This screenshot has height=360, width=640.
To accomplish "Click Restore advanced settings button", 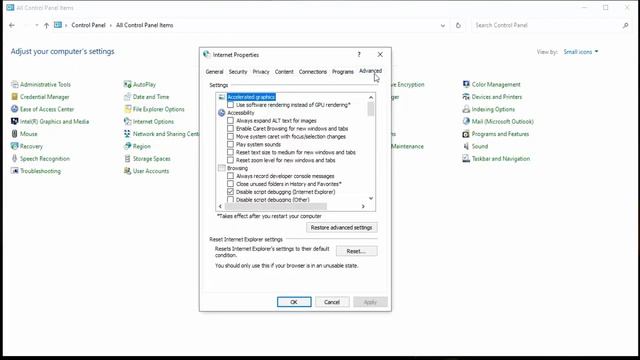I will (x=342, y=227).
